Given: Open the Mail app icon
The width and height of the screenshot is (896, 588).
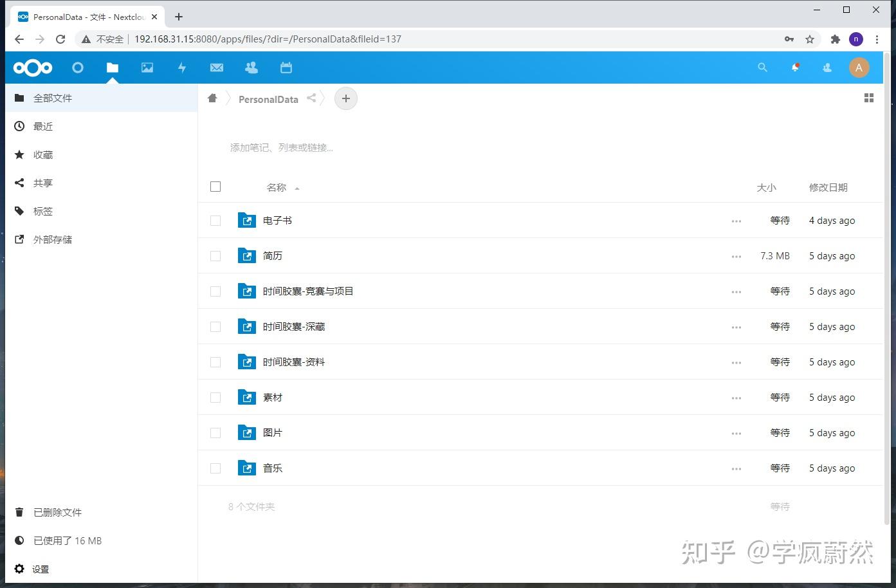Looking at the screenshot, I should pos(217,67).
